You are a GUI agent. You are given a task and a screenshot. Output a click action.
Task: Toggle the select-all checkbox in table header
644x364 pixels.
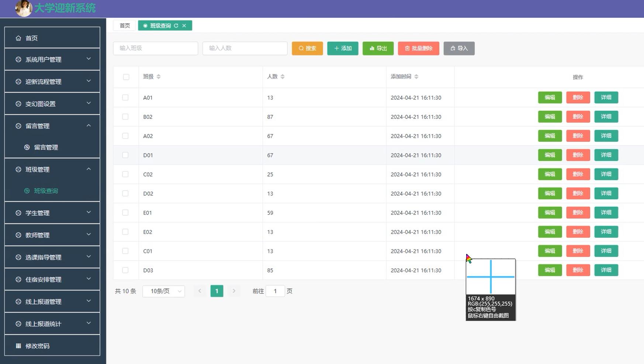tap(126, 77)
